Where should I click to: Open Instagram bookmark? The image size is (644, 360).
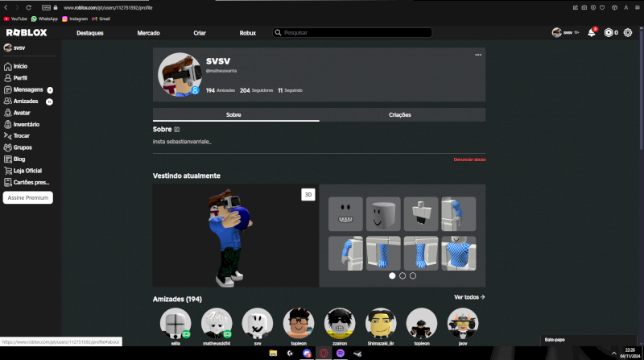pos(75,19)
